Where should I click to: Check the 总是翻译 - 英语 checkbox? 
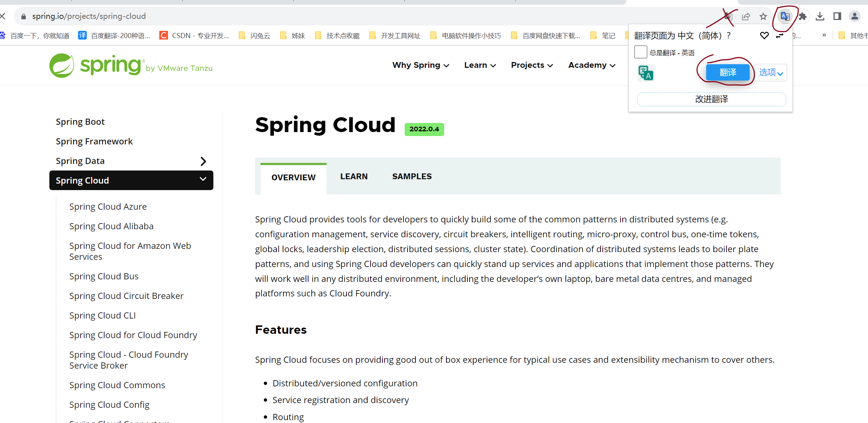[640, 52]
